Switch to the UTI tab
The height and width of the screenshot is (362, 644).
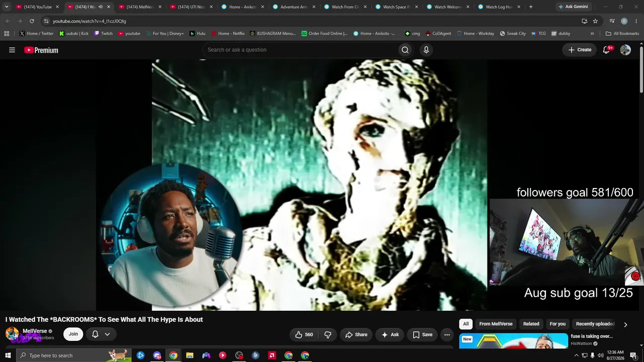[x=191, y=7]
